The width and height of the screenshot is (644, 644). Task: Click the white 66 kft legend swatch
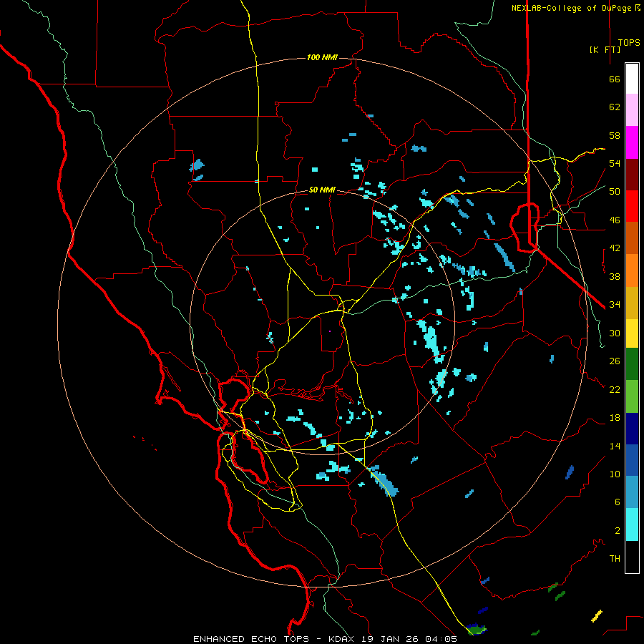tap(632, 79)
